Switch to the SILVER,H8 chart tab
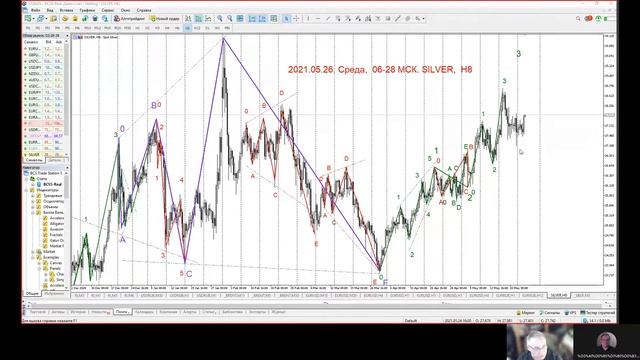 pos(559,295)
